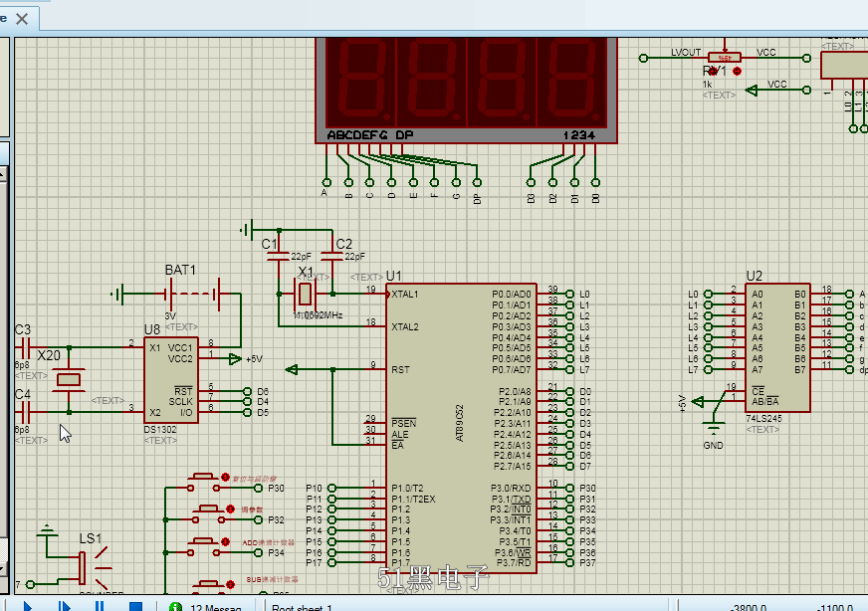The width and height of the screenshot is (868, 611).
Task: Select the display's DP terminal
Action: [x=477, y=183]
